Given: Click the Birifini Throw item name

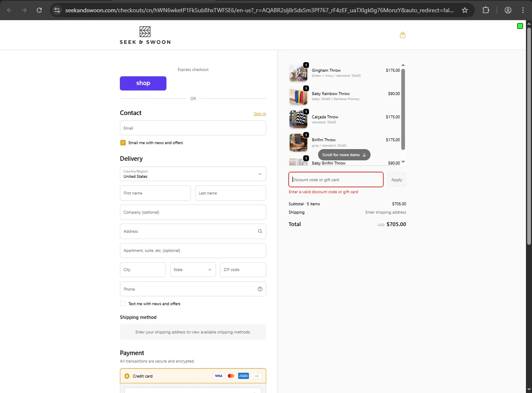Looking at the screenshot, I should point(323,140).
